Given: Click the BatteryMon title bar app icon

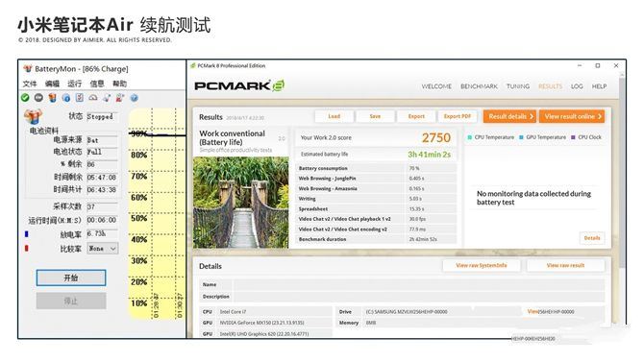Looking at the screenshot, I should click(x=28, y=68).
